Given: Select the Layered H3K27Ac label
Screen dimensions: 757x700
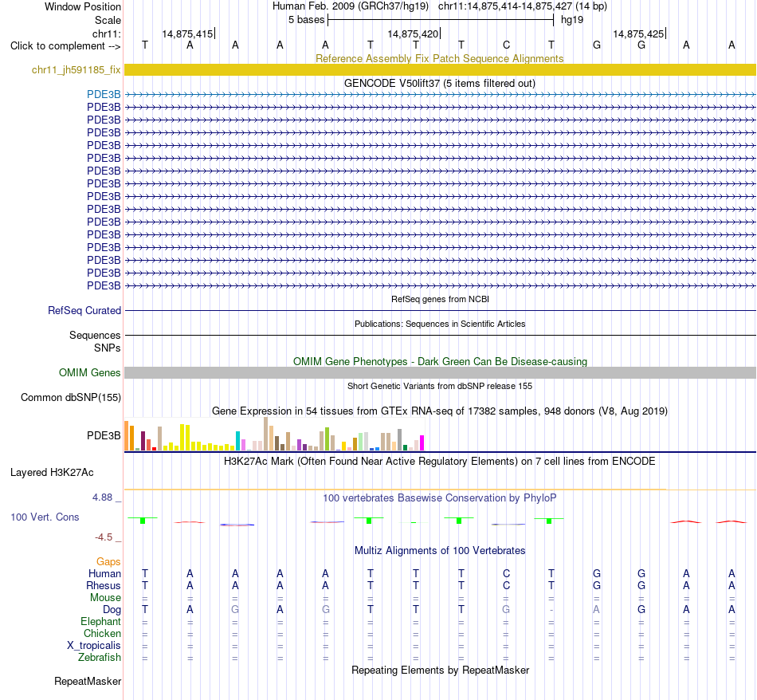Looking at the screenshot, I should coord(52,473).
